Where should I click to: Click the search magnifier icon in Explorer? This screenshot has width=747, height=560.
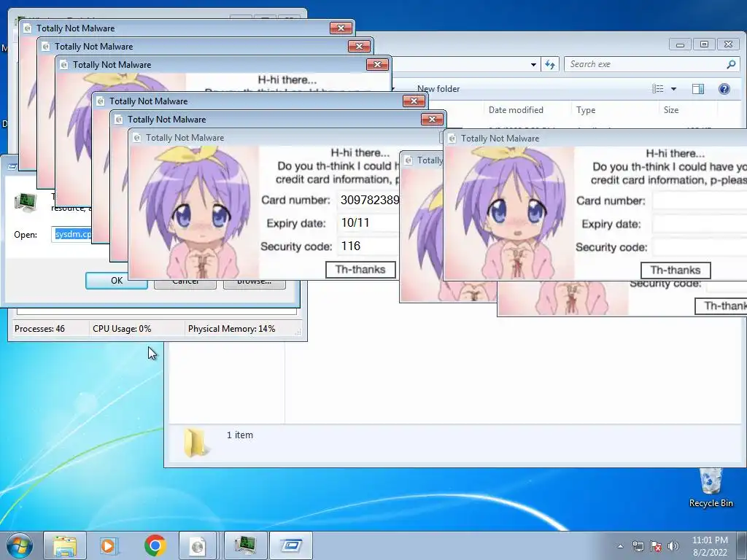(x=731, y=64)
